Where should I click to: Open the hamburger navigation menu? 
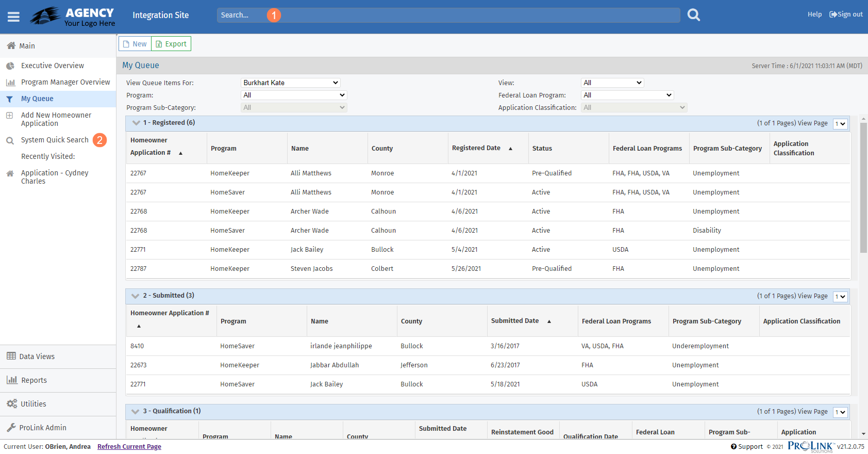(13, 17)
